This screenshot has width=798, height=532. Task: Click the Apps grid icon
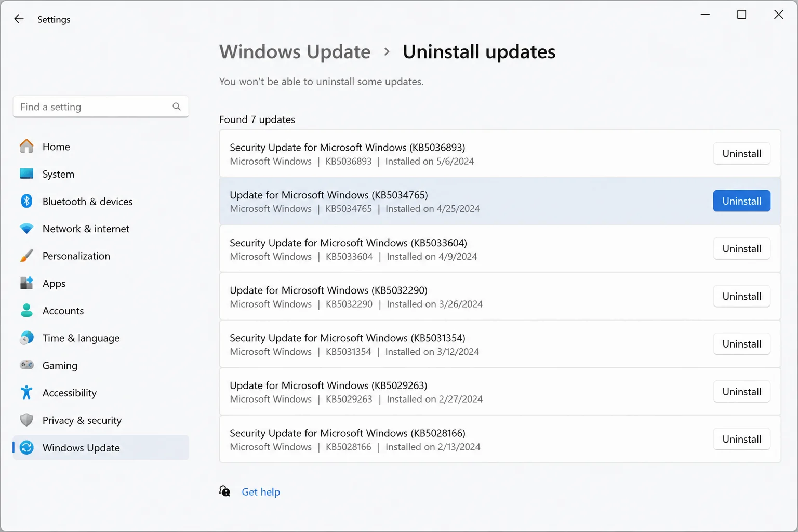(26, 283)
